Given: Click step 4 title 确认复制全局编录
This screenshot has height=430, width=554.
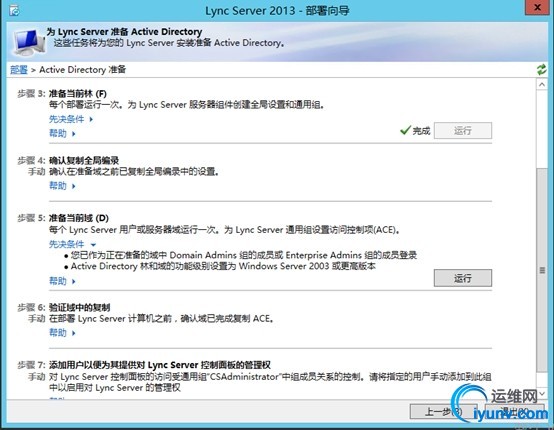Looking at the screenshot, I should click(84, 161).
